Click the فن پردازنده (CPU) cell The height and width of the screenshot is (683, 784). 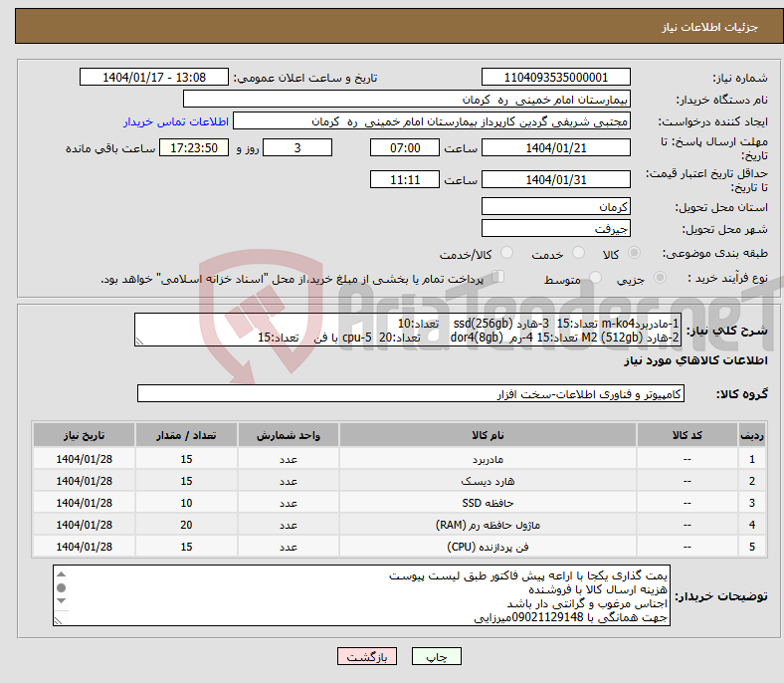pos(488,547)
